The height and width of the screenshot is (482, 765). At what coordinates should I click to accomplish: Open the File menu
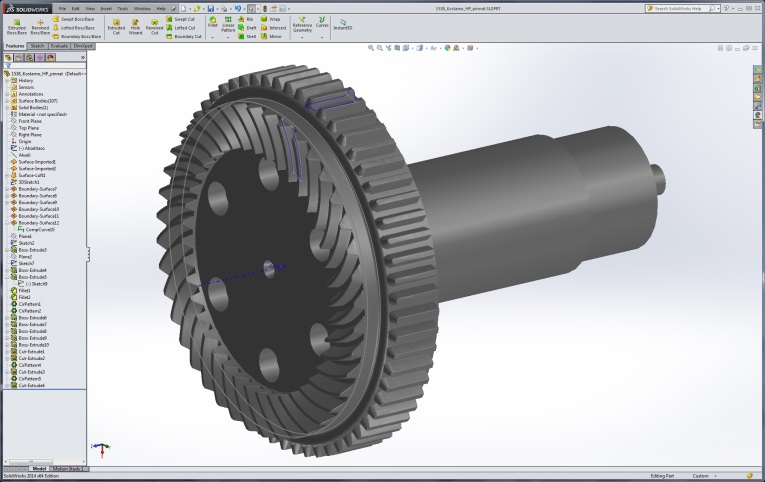click(x=62, y=9)
